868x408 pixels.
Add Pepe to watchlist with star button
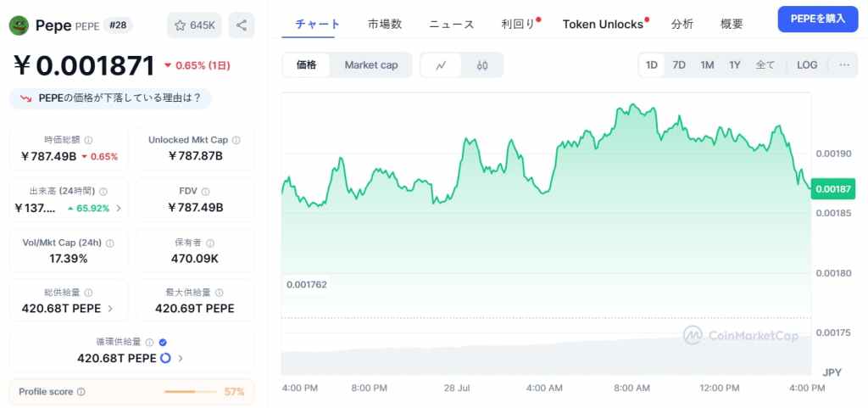194,25
